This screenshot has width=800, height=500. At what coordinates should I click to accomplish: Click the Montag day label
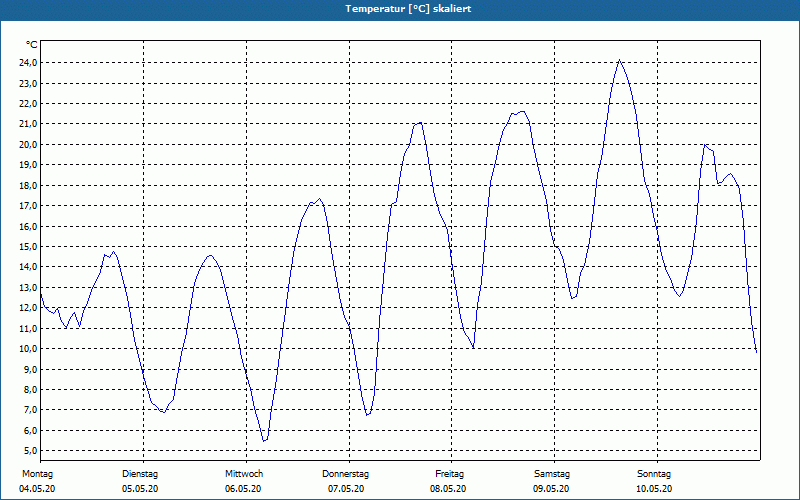pyautogui.click(x=37, y=474)
